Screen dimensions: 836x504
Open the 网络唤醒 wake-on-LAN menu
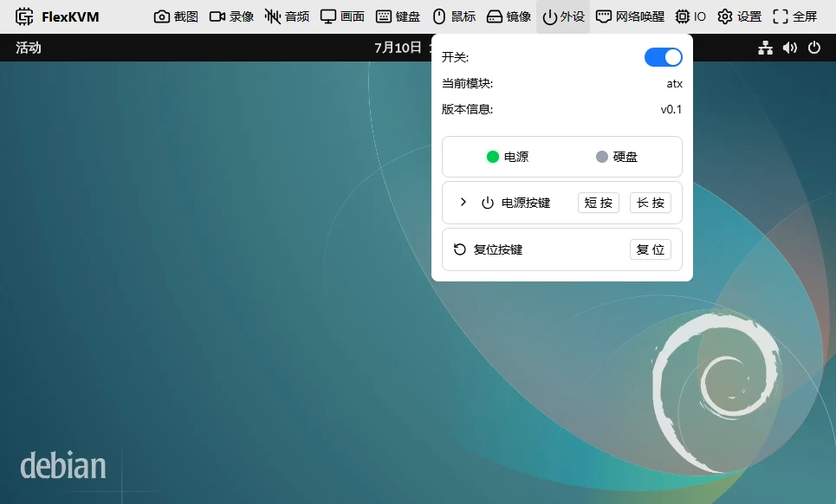630,16
